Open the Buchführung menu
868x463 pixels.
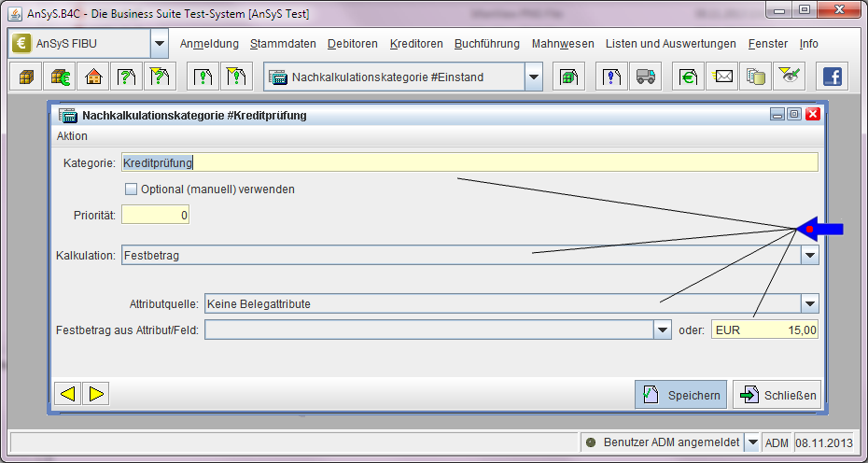487,44
